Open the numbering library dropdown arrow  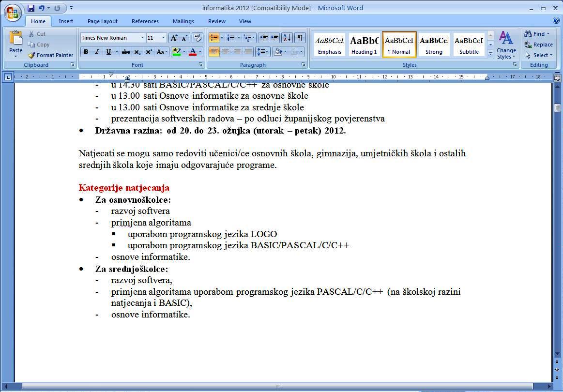[239, 37]
